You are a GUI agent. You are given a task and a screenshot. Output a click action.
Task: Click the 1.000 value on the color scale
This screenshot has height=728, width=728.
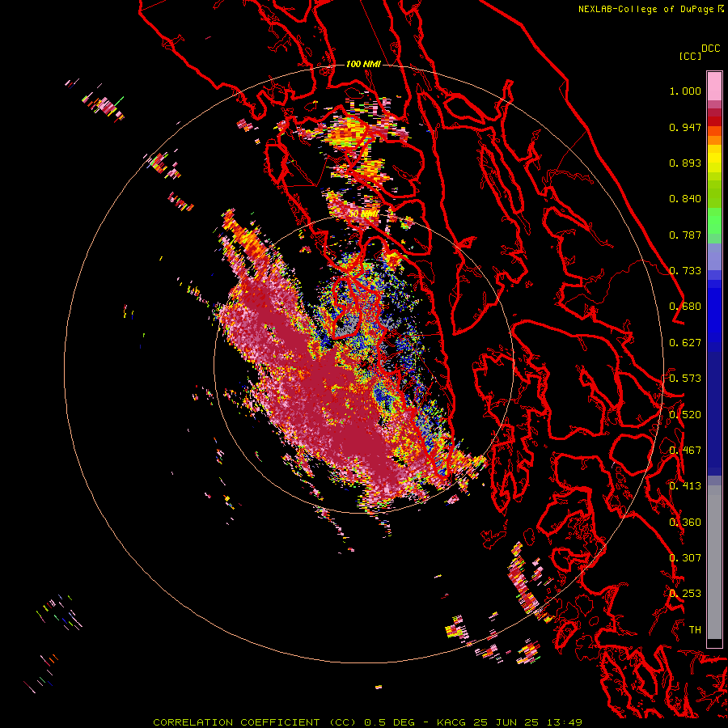click(685, 91)
